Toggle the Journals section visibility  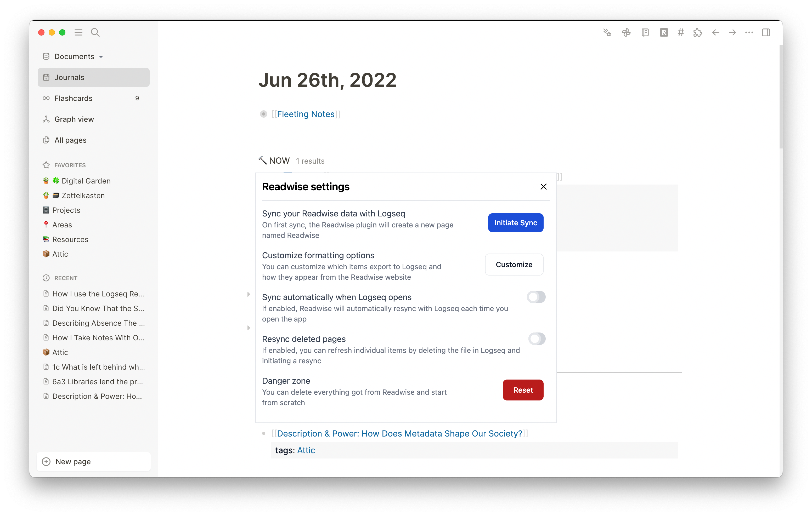pos(69,77)
